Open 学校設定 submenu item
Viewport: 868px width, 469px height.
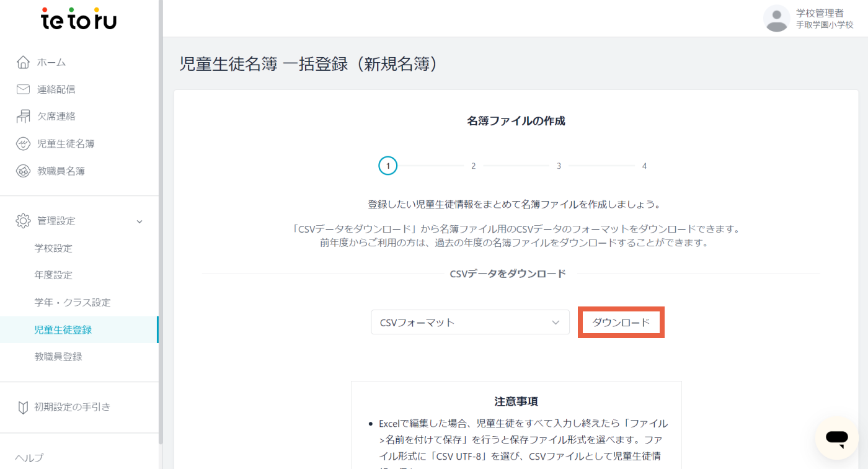pos(53,248)
